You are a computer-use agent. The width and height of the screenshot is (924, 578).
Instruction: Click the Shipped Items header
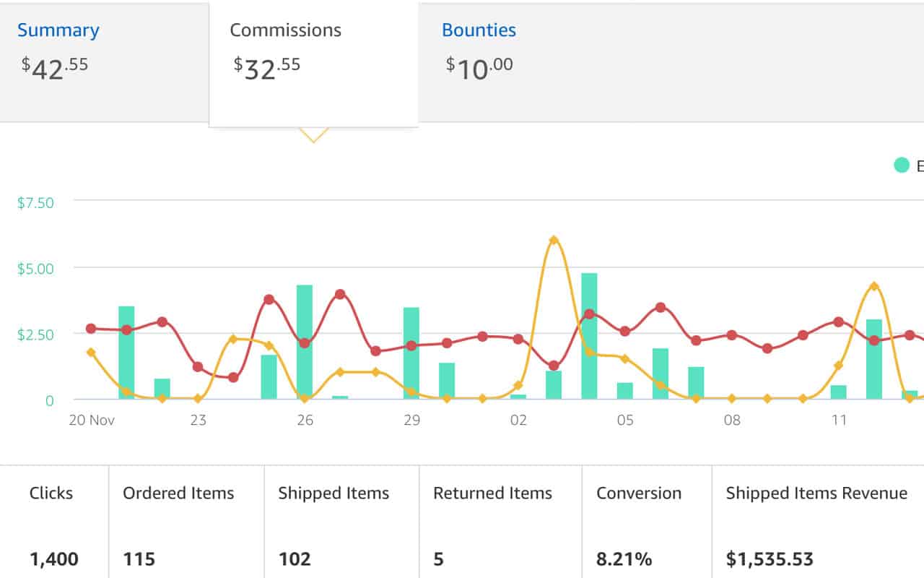332,493
